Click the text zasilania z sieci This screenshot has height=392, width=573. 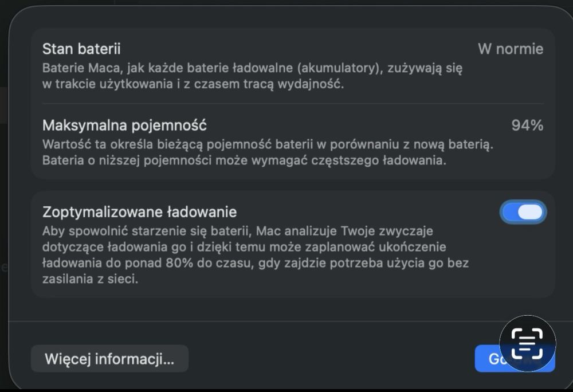(91, 280)
